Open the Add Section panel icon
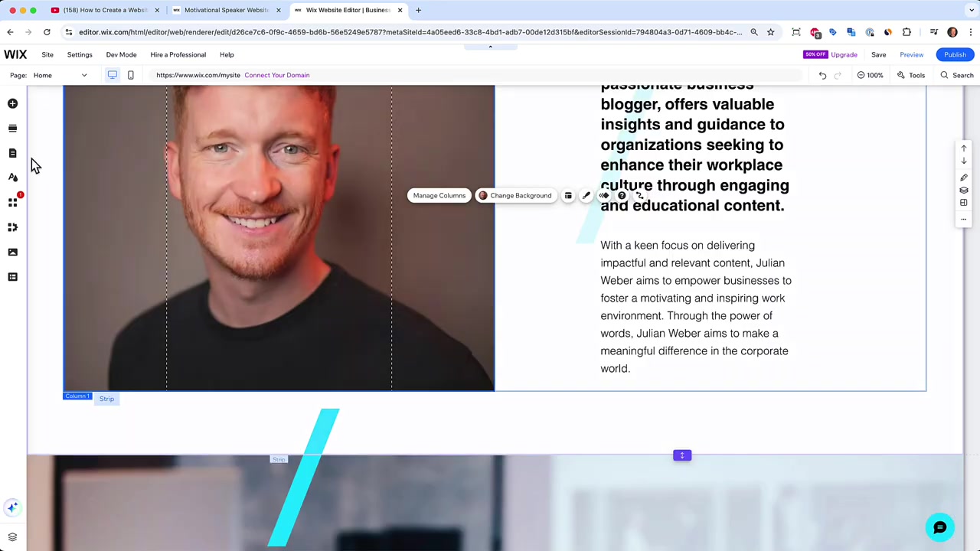The image size is (980, 551). (12, 129)
